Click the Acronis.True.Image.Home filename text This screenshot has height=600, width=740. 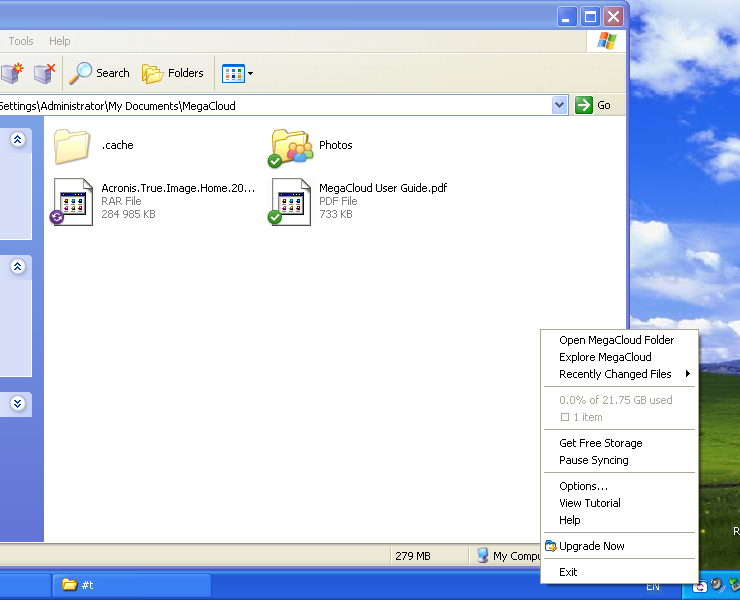tap(178, 188)
